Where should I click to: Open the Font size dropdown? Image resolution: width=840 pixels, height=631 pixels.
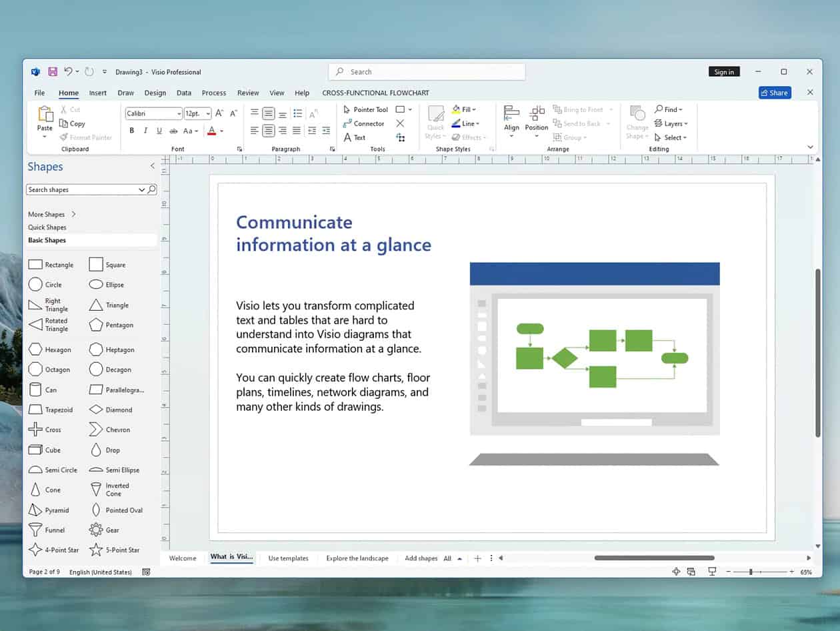[x=209, y=113]
